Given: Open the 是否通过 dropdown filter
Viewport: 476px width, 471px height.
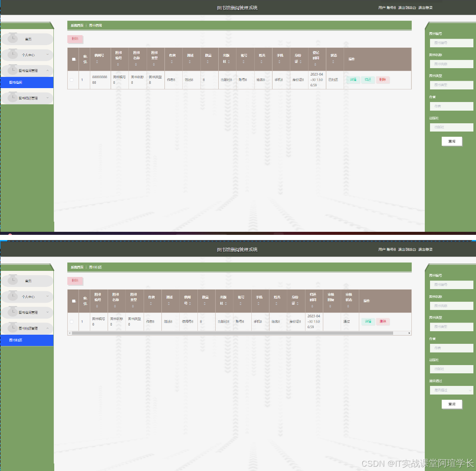Looking at the screenshot, I should (x=451, y=390).
